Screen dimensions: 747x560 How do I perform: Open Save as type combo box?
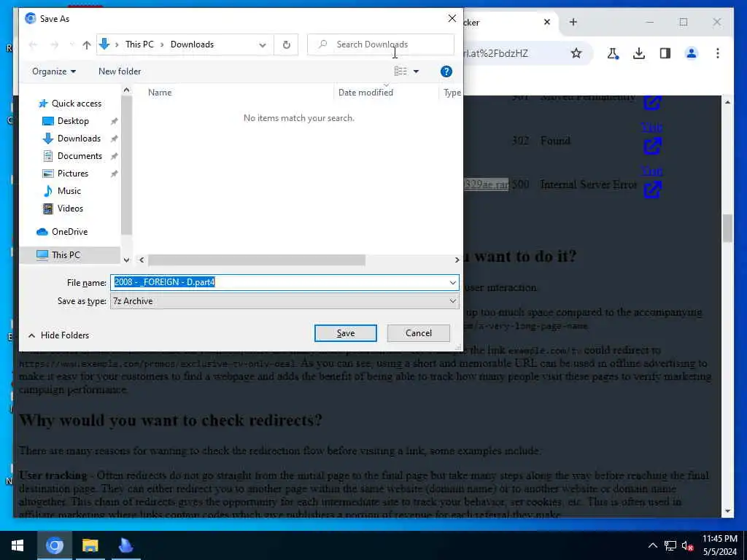point(285,301)
